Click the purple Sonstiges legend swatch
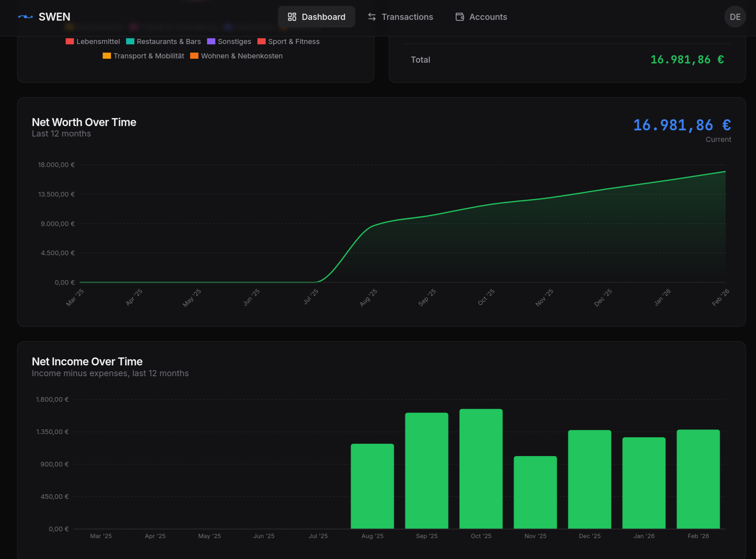Screen dimensions: 756x559 (211, 41)
